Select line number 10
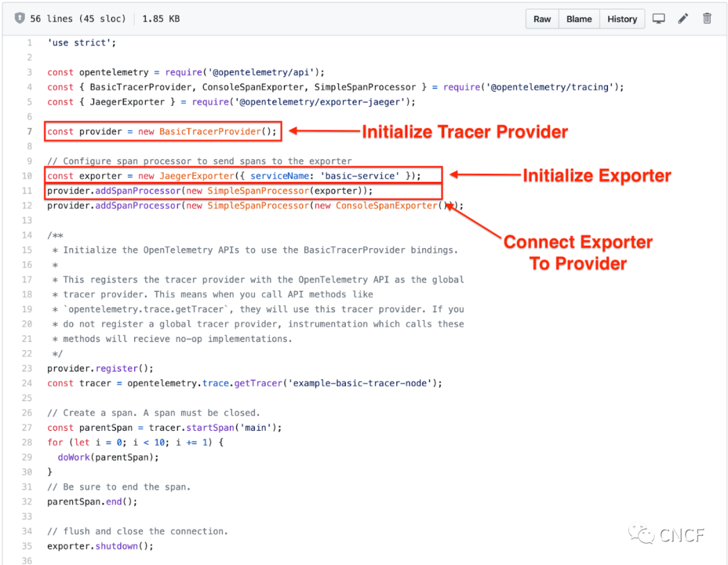 27,176
